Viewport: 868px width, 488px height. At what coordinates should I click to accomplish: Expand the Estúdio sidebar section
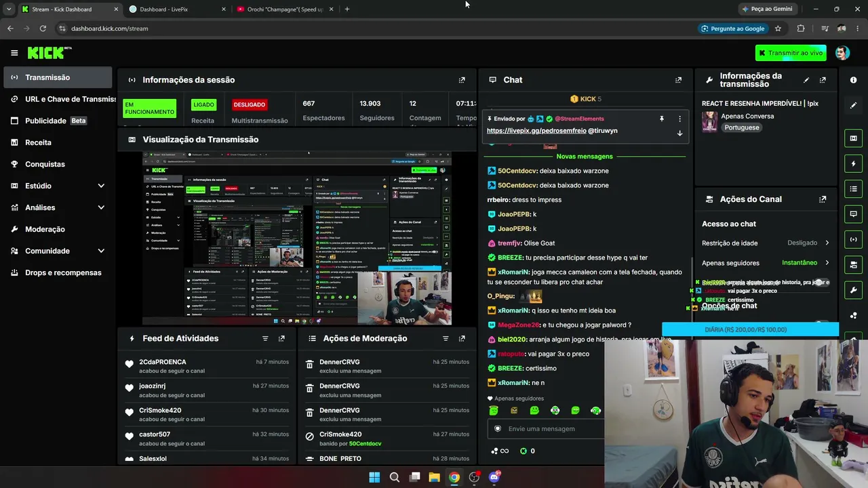pyautogui.click(x=57, y=186)
